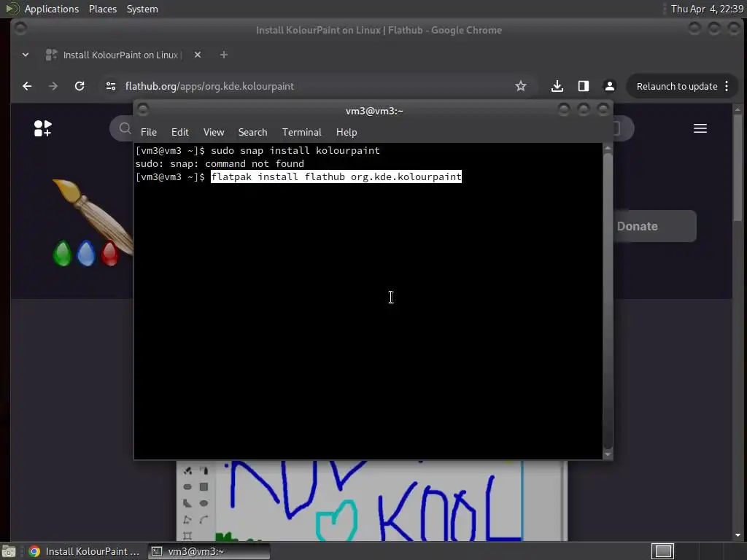
Task: Toggle Chrome side panel icon
Action: tap(583, 86)
